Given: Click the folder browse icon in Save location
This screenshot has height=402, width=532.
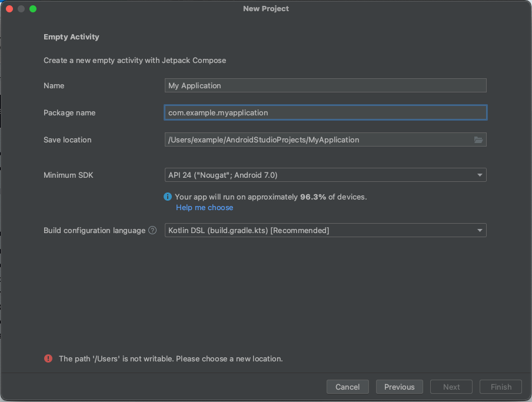Looking at the screenshot, I should point(478,139).
